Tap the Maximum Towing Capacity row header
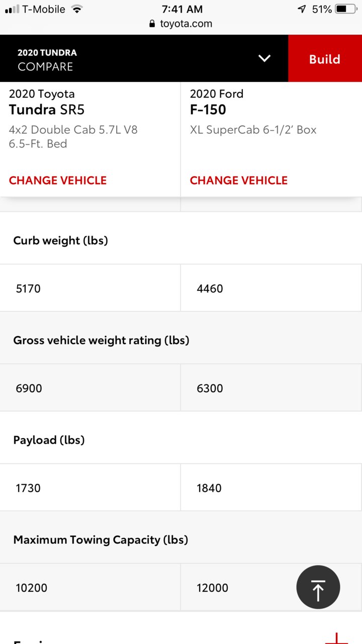The height and width of the screenshot is (644, 362). point(101,540)
